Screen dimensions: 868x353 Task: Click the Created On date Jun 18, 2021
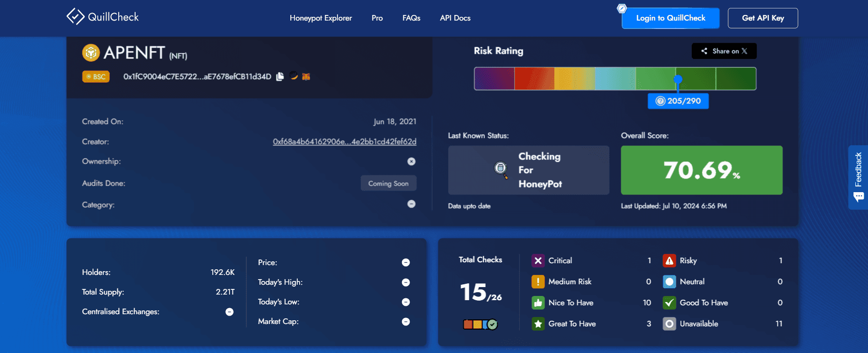[395, 122]
